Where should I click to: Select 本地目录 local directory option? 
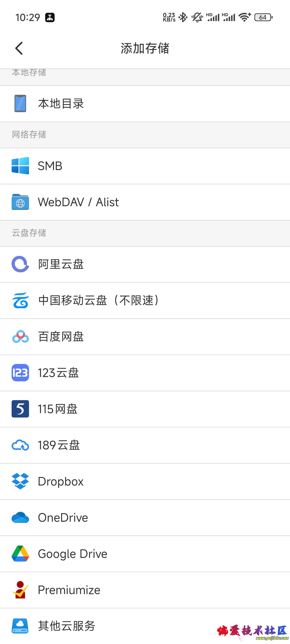click(x=61, y=103)
